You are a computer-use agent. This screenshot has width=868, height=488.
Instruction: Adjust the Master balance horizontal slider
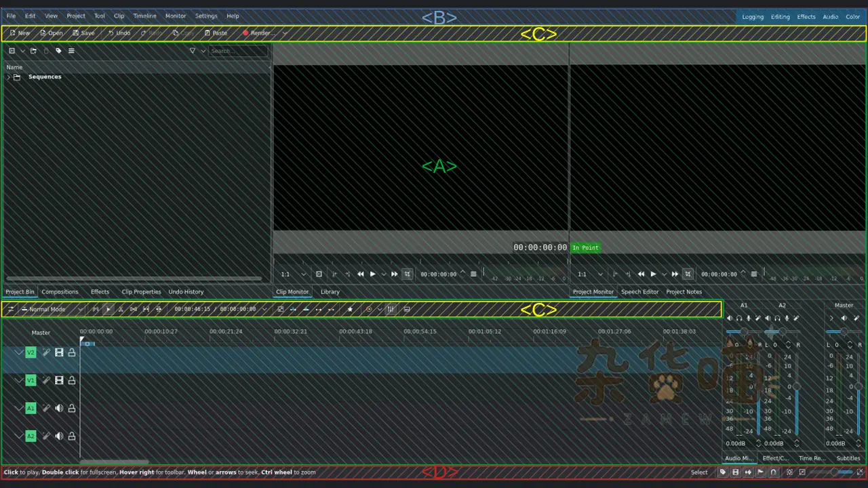844,331
